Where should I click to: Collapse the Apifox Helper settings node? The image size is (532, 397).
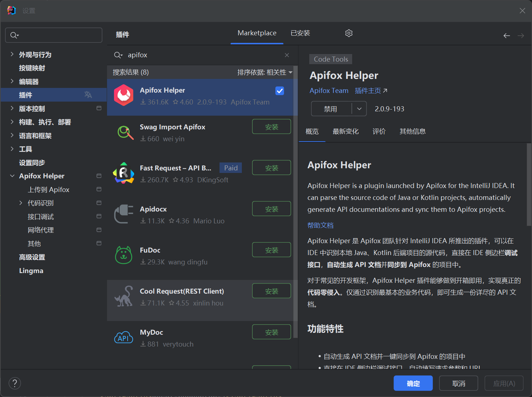coord(12,176)
